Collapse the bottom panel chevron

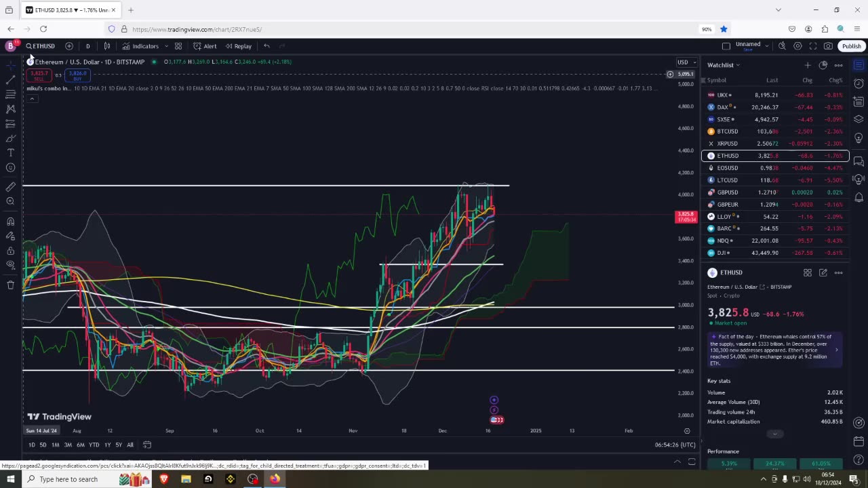677,462
